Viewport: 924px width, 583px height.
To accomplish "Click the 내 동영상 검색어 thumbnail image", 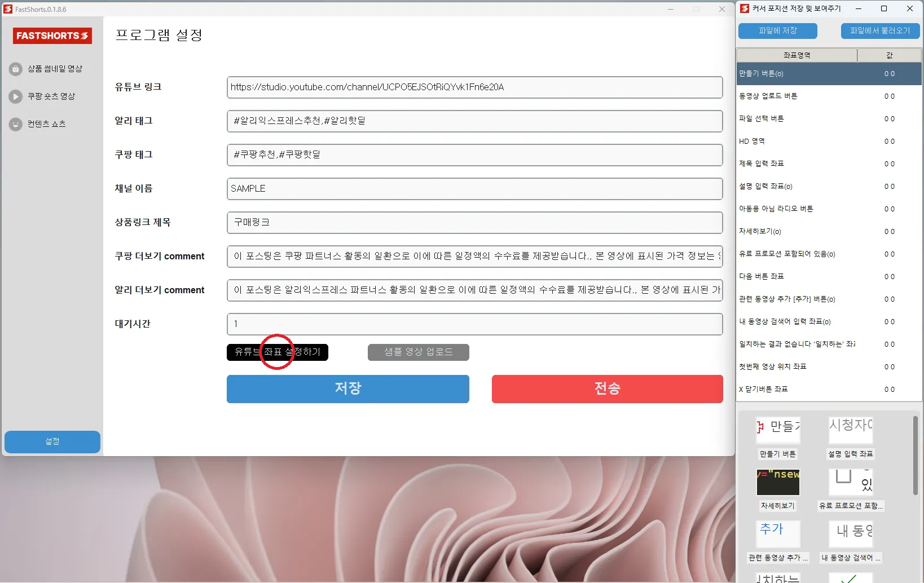I will click(x=851, y=534).
